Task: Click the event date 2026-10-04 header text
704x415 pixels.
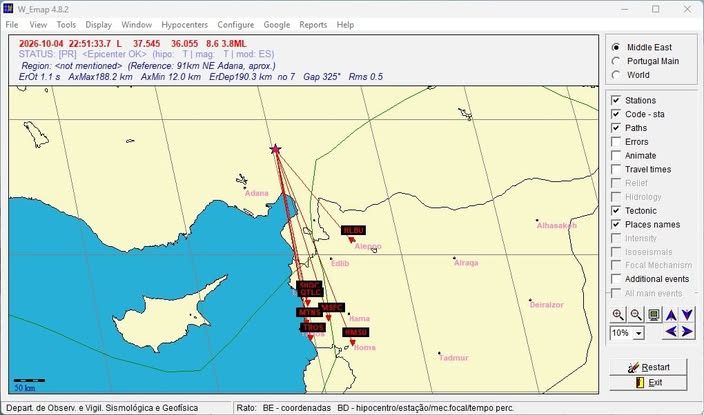Action: [x=41, y=44]
